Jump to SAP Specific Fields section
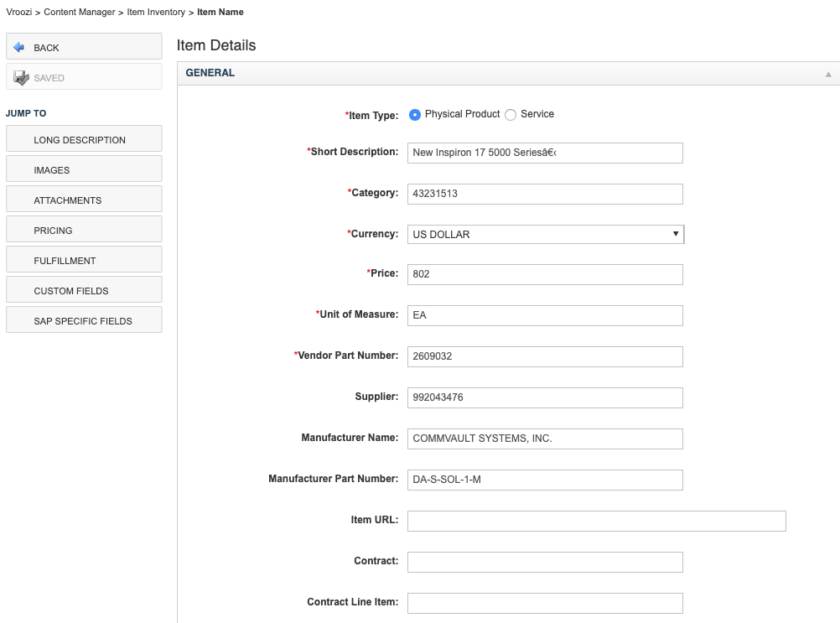 (x=84, y=319)
